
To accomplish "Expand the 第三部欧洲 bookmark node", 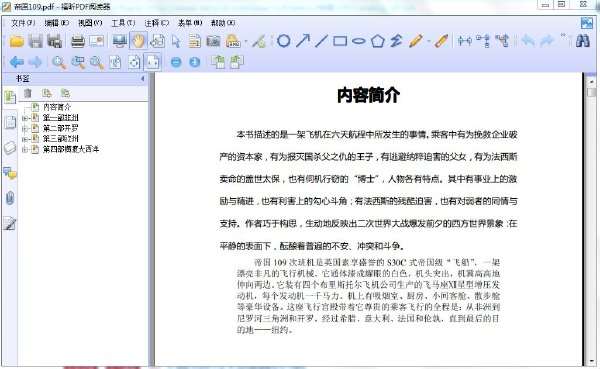I will click(25, 139).
